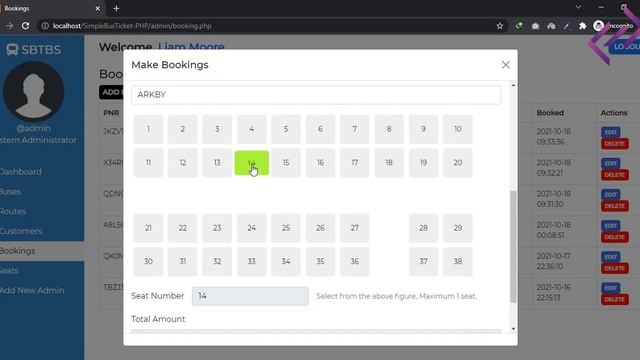Pick seat 10

[458, 129]
